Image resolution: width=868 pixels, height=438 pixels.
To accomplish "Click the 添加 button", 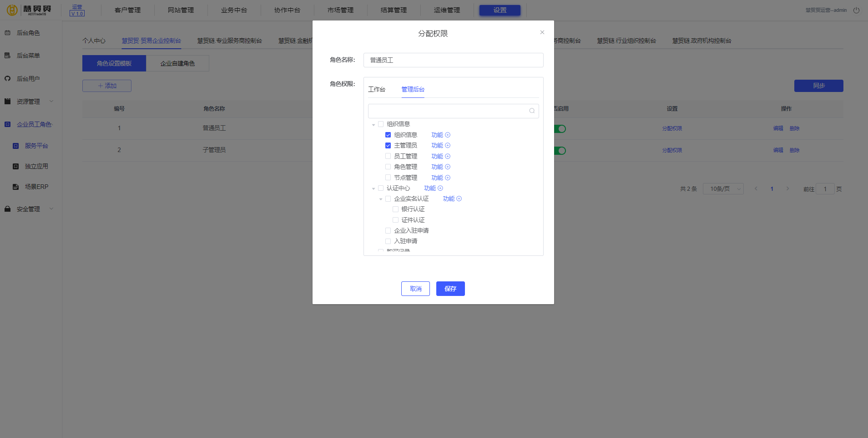I will coord(107,86).
